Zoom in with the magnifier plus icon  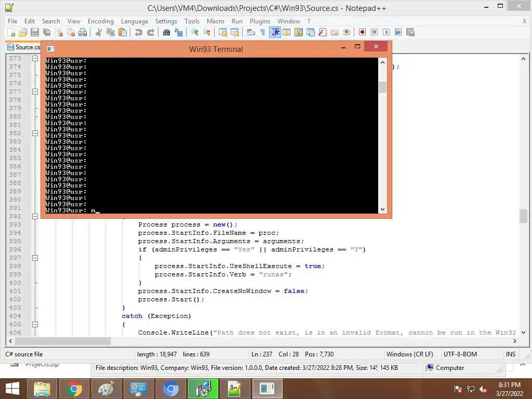click(x=194, y=32)
